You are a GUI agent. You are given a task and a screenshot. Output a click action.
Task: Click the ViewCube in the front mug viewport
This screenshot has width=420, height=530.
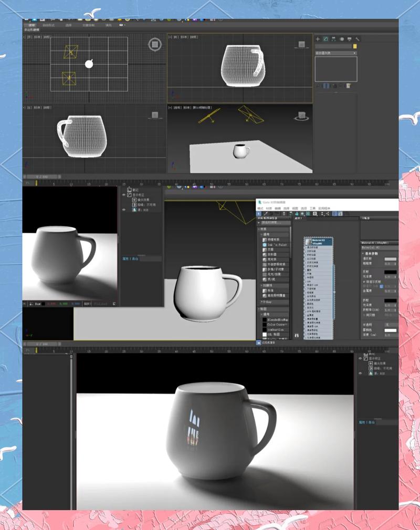301,44
